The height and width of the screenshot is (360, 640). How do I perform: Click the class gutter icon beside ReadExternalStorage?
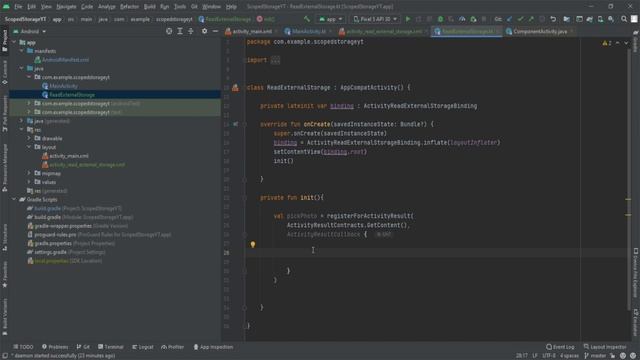point(236,87)
